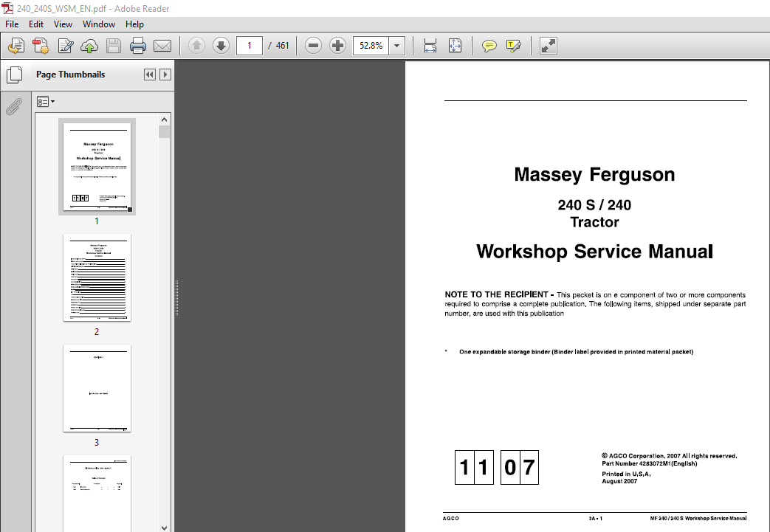Image resolution: width=770 pixels, height=532 pixels.
Task: Click the 'Part Number 4283072M1(English)' text
Action: point(649,463)
